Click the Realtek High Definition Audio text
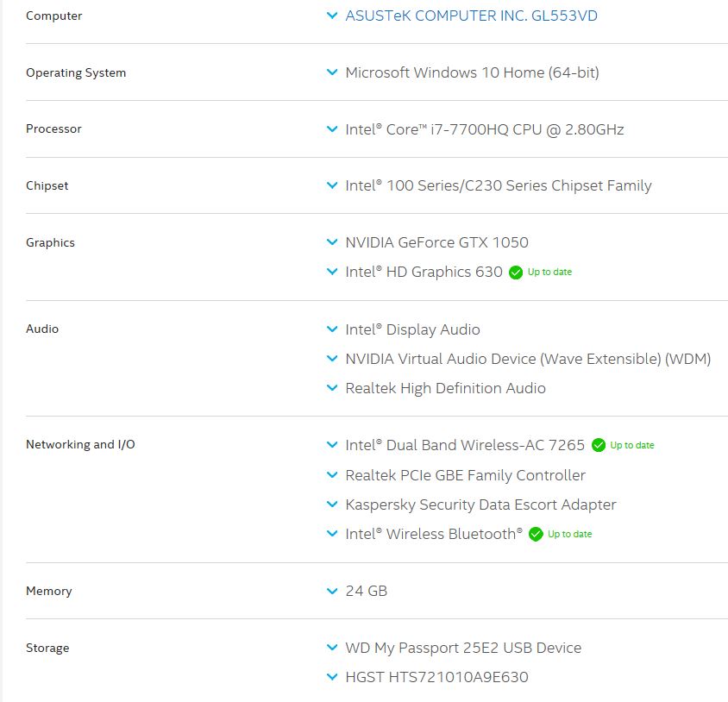 pyautogui.click(x=446, y=388)
